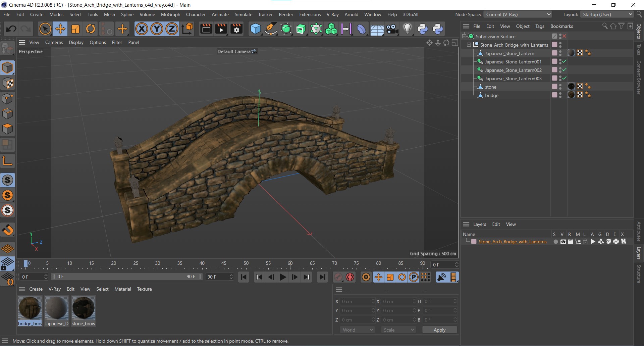This screenshot has width=644, height=346.
Task: Open the Content Browser side tab
Action: click(x=639, y=77)
